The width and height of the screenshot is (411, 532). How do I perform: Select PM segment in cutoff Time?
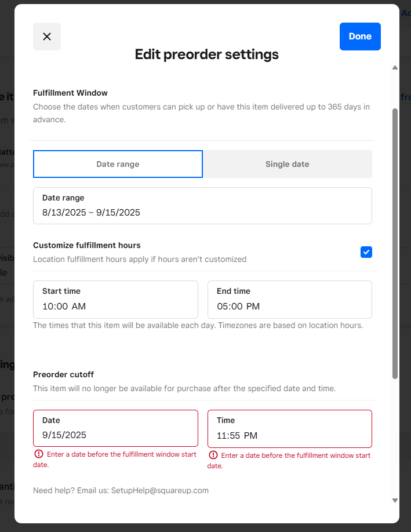[x=250, y=435]
